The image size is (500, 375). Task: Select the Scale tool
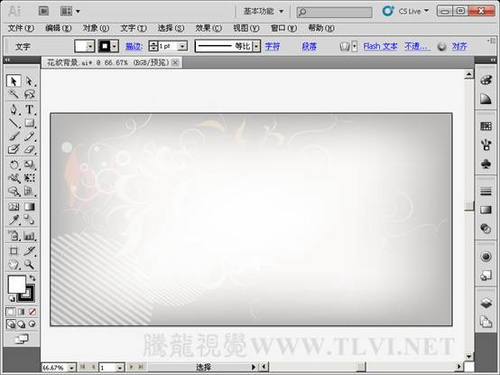point(29,165)
